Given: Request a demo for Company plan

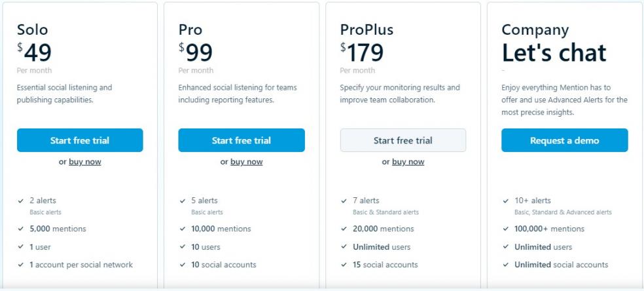Looking at the screenshot, I should (564, 140).
